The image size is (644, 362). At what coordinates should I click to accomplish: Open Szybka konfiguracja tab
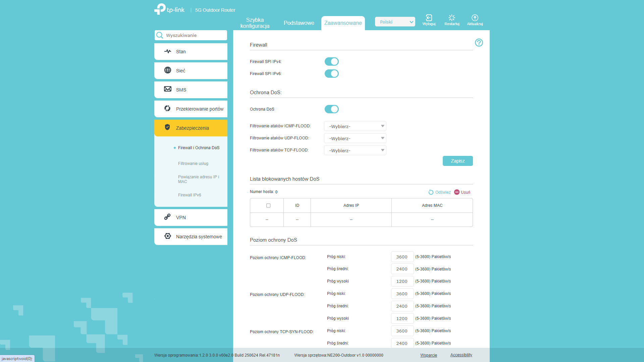click(x=255, y=23)
